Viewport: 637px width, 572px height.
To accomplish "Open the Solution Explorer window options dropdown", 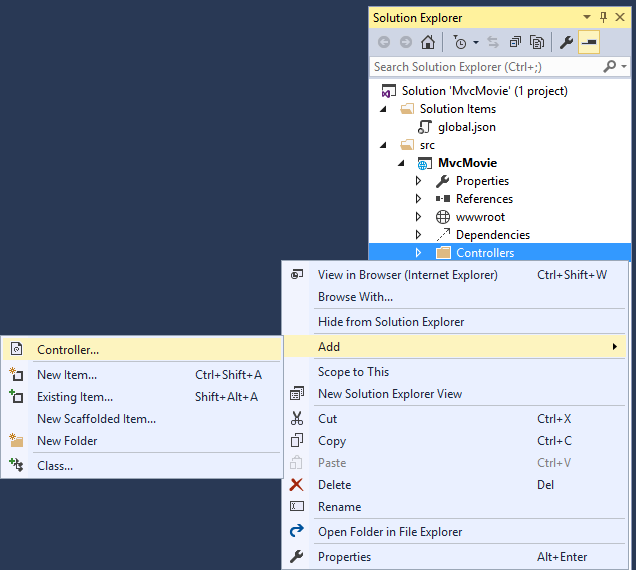I will [587, 17].
